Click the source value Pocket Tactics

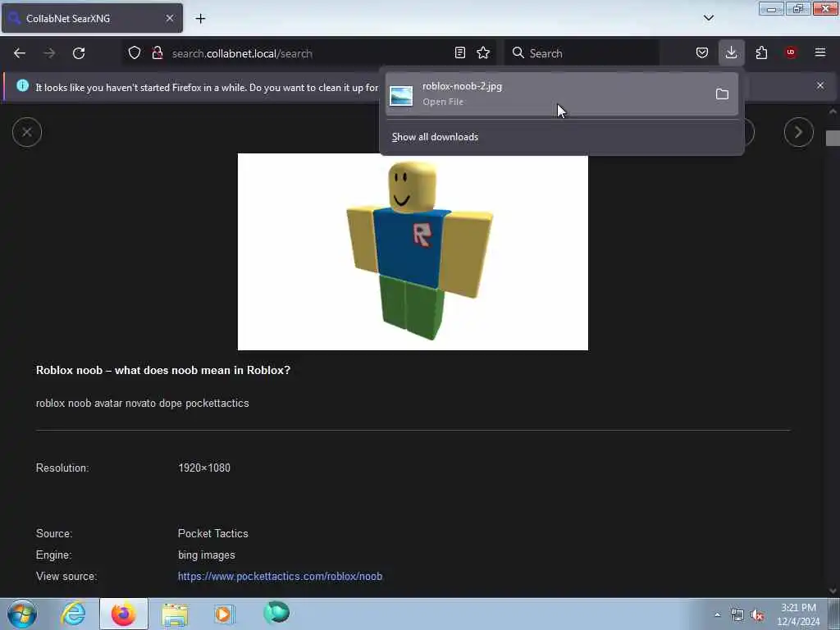click(x=213, y=533)
